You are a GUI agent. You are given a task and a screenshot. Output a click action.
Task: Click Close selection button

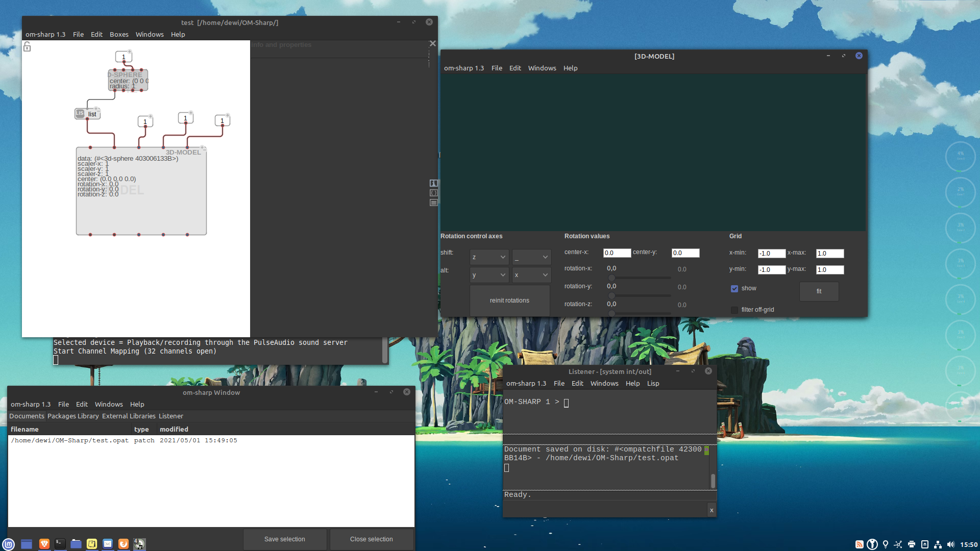click(x=372, y=539)
